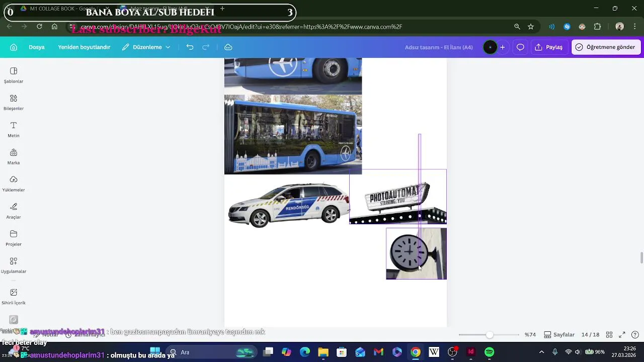Open the Uygulamalar apps panel

coord(14,265)
